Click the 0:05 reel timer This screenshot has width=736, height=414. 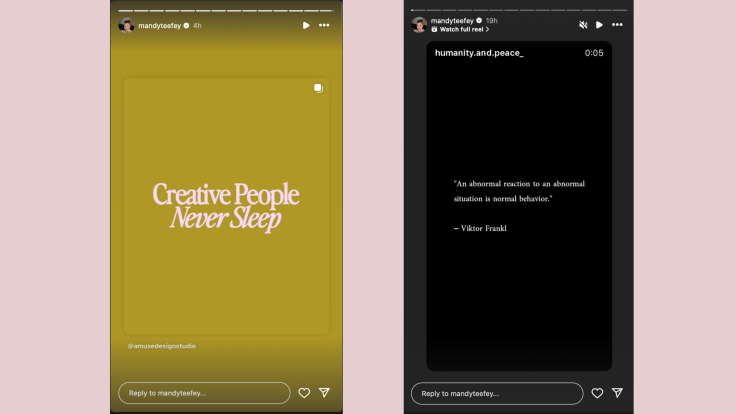point(594,53)
